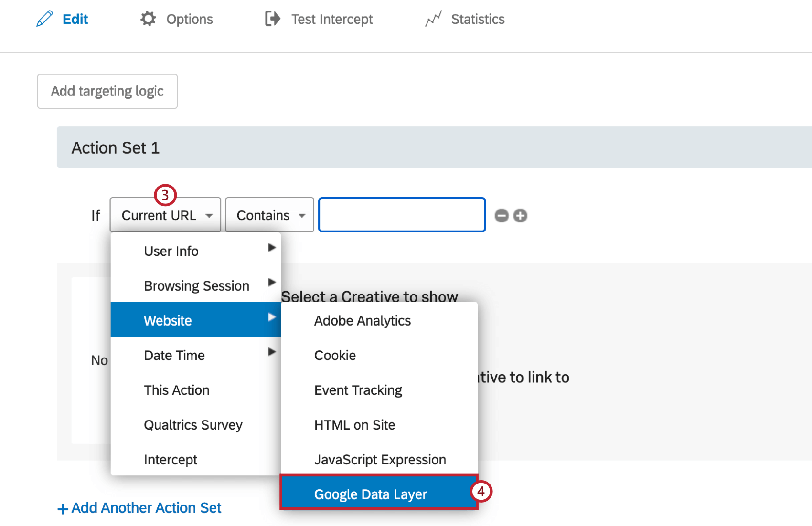Click the Add Another Action Set link

pos(146,508)
